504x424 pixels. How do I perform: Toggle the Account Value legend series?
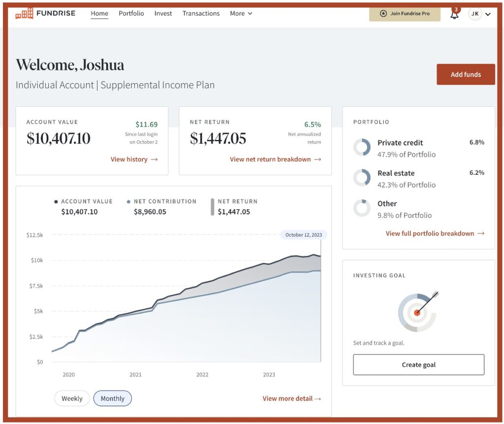point(84,201)
